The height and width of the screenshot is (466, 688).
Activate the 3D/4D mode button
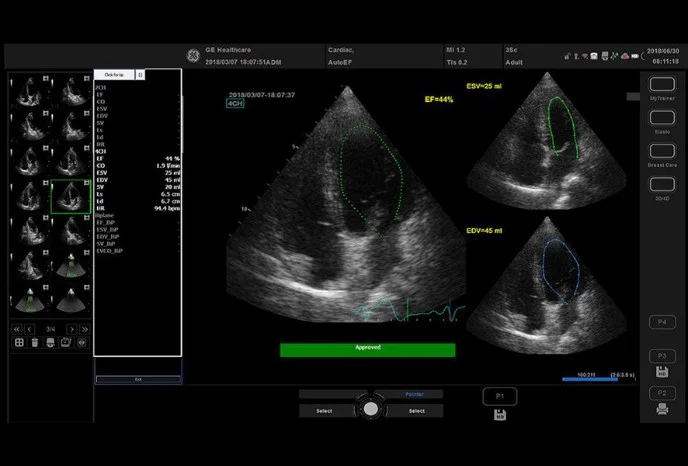point(662,184)
